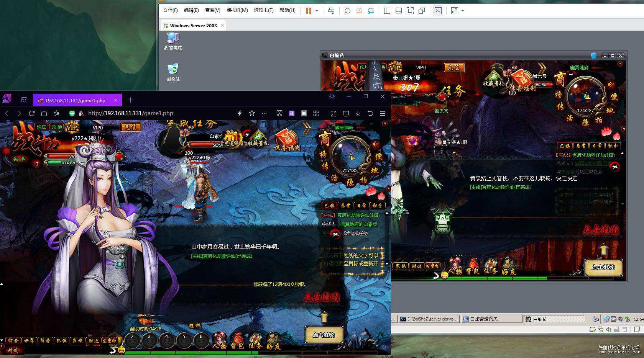Open 文件(F) menu in VMware
The image size is (644, 358).
171,10
